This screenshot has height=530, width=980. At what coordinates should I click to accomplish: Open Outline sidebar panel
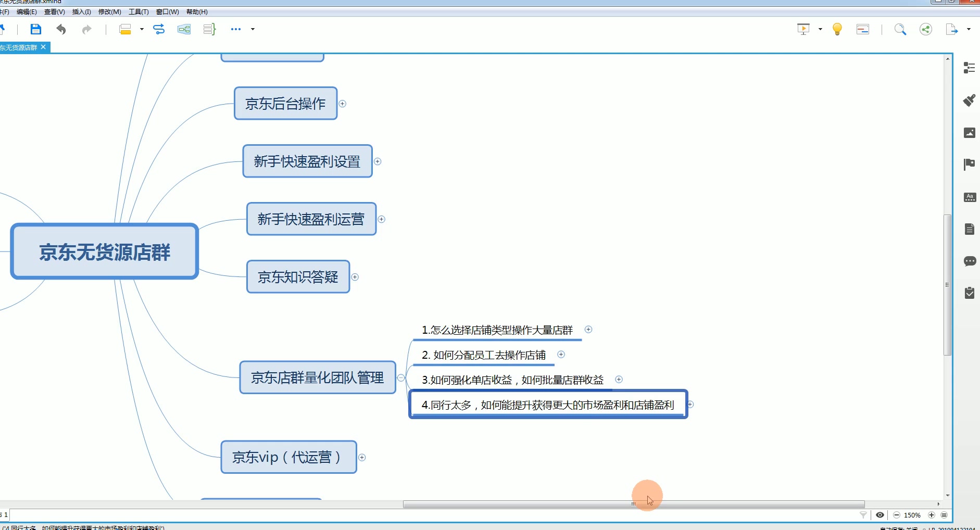(x=970, y=68)
